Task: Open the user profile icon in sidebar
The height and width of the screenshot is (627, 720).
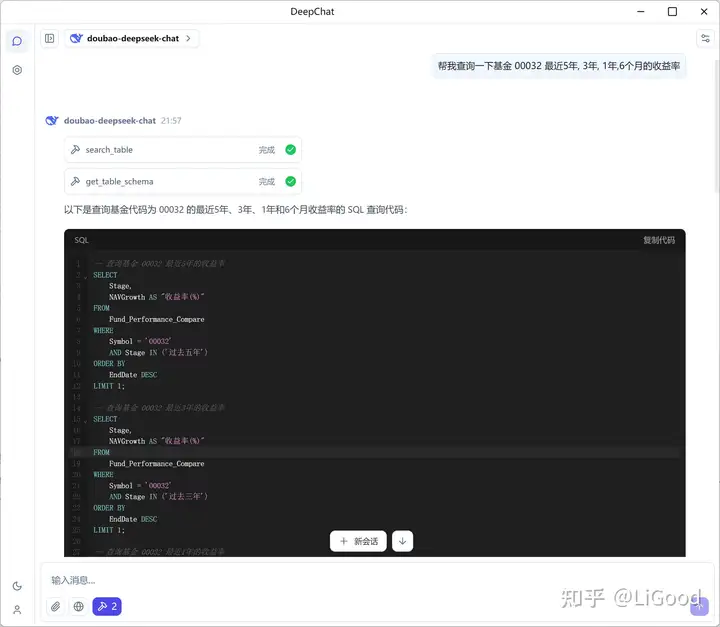Action: (x=17, y=610)
